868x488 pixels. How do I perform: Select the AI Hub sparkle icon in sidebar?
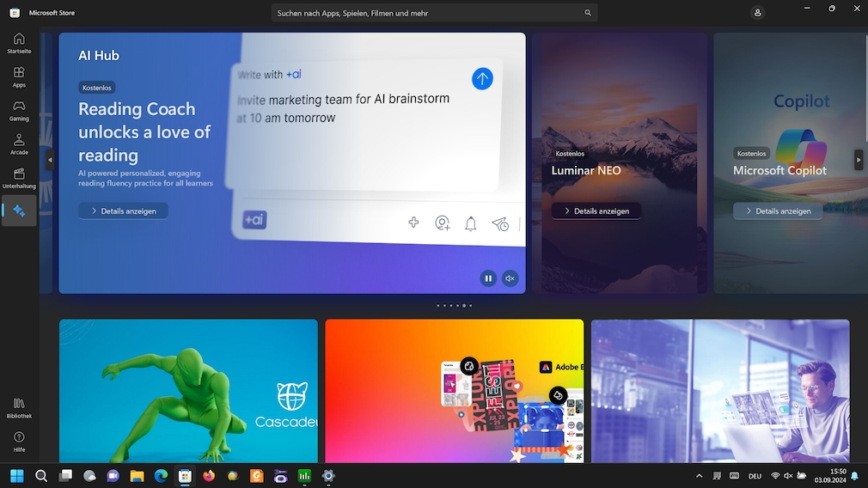(x=19, y=210)
